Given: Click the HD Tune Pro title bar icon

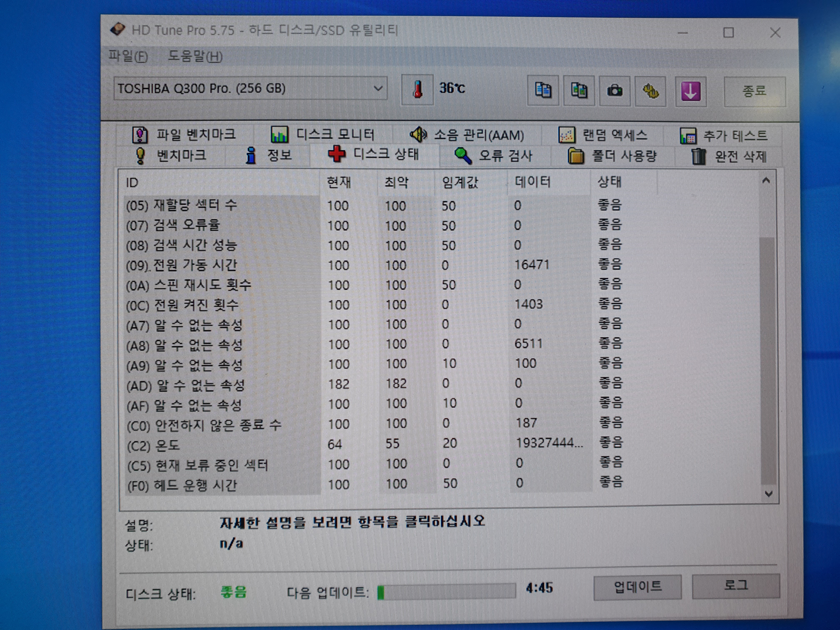Looking at the screenshot, I should tap(118, 29).
